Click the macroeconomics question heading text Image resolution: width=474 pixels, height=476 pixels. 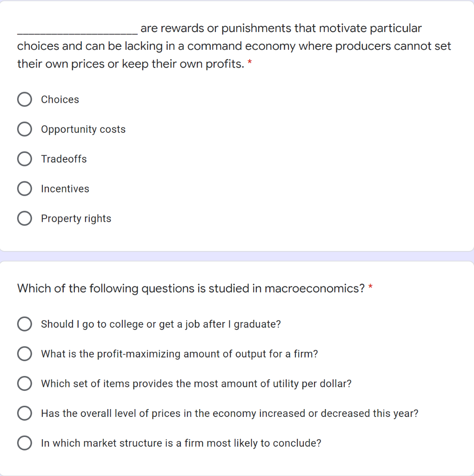[x=191, y=289]
